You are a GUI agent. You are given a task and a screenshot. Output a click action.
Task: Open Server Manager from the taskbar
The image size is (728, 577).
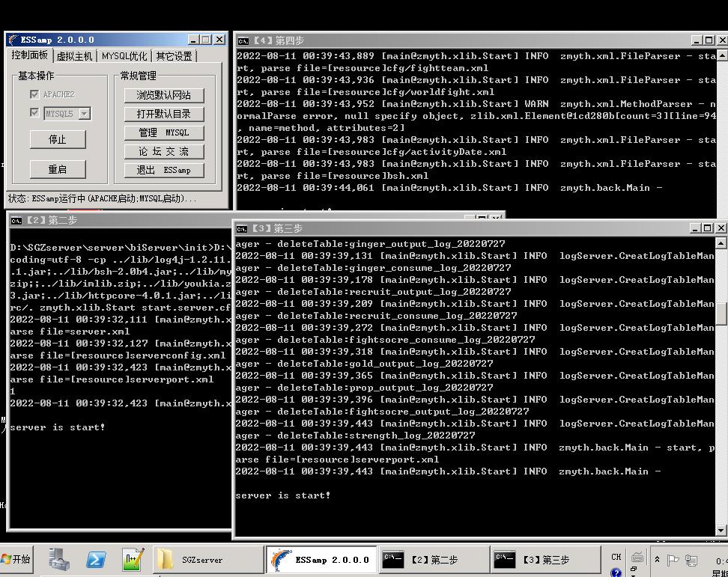(59, 559)
